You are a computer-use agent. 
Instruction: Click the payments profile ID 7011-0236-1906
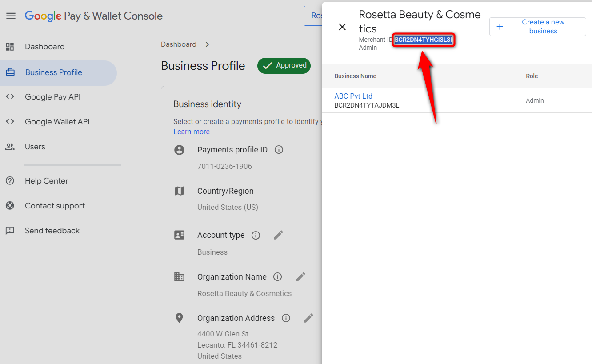pos(224,166)
